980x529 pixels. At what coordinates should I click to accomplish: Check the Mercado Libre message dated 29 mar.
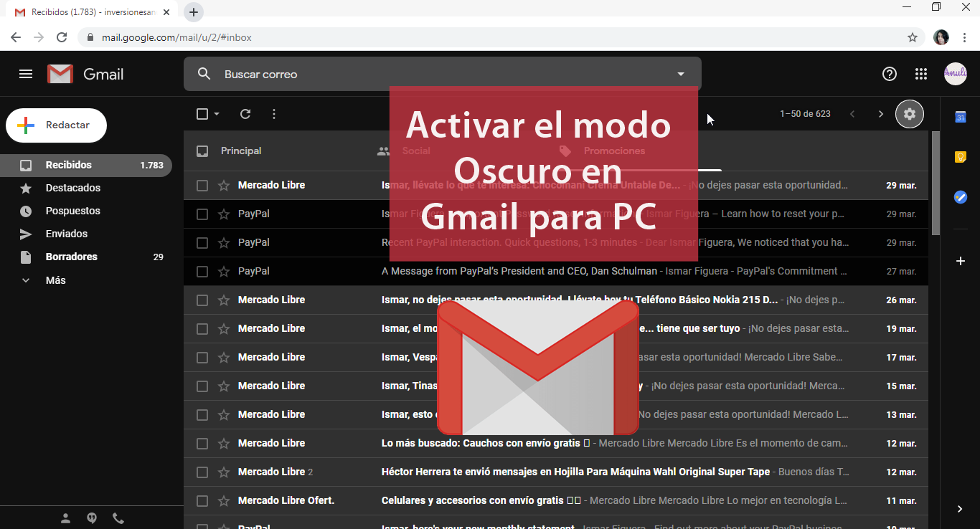coord(202,186)
